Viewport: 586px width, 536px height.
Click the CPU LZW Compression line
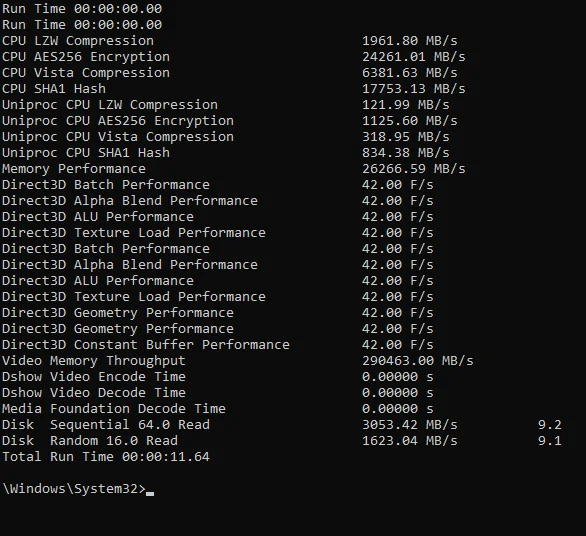pyautogui.click(x=78, y=40)
